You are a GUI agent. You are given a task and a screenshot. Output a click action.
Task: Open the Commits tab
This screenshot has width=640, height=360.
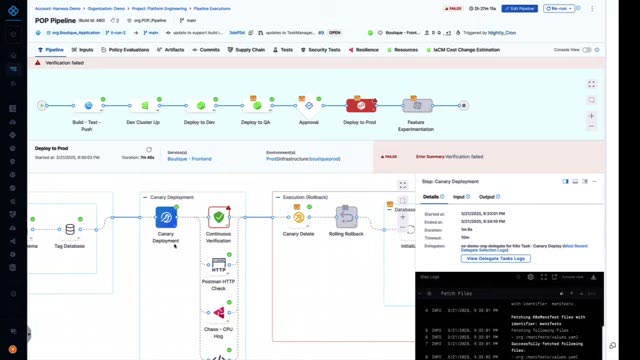coord(206,50)
